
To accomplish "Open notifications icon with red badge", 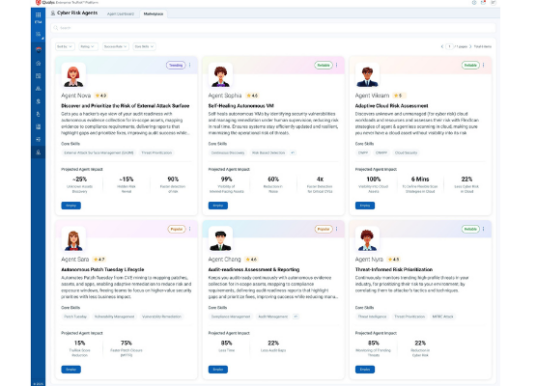I will tap(483, 2).
